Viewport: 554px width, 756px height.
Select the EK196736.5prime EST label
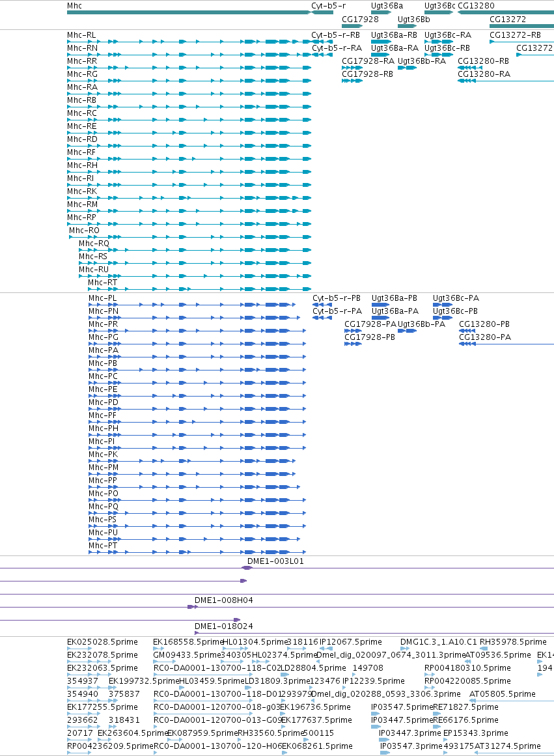(315, 707)
